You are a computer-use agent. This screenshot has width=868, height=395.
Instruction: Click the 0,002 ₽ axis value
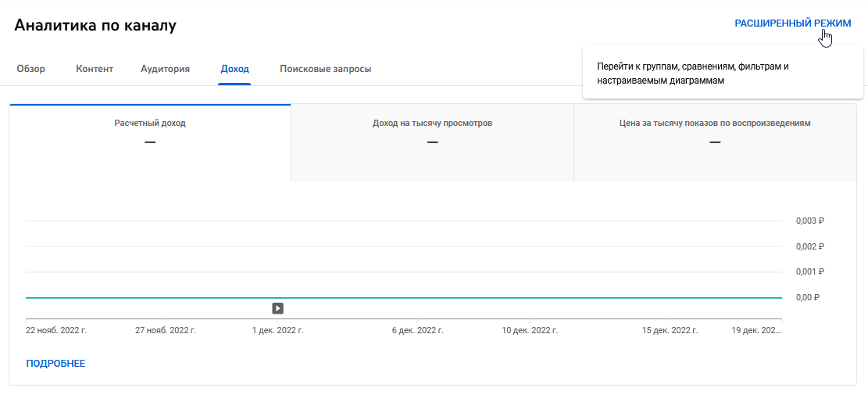(x=810, y=246)
